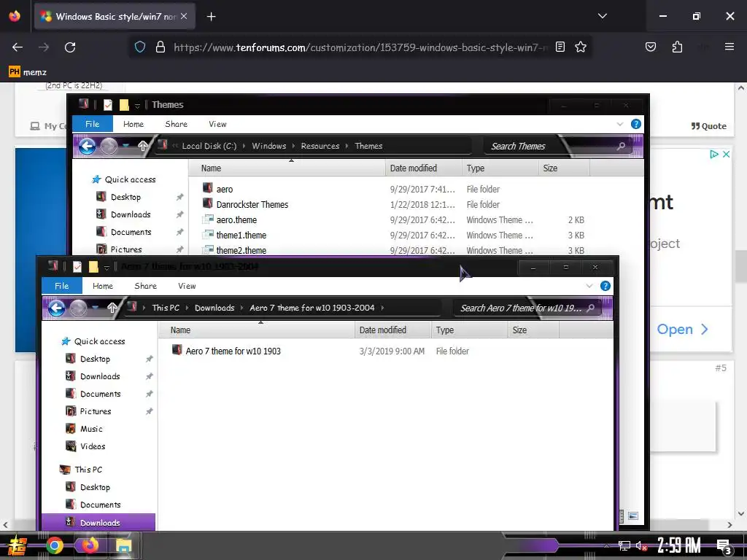747x560 pixels.
Task: Click the Search Themes box
Action: pos(557,146)
